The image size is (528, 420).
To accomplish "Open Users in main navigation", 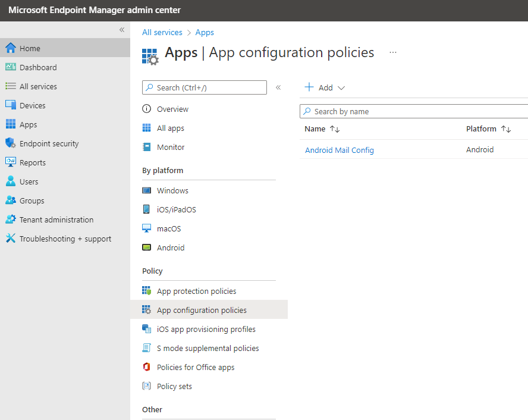I will (65, 181).
